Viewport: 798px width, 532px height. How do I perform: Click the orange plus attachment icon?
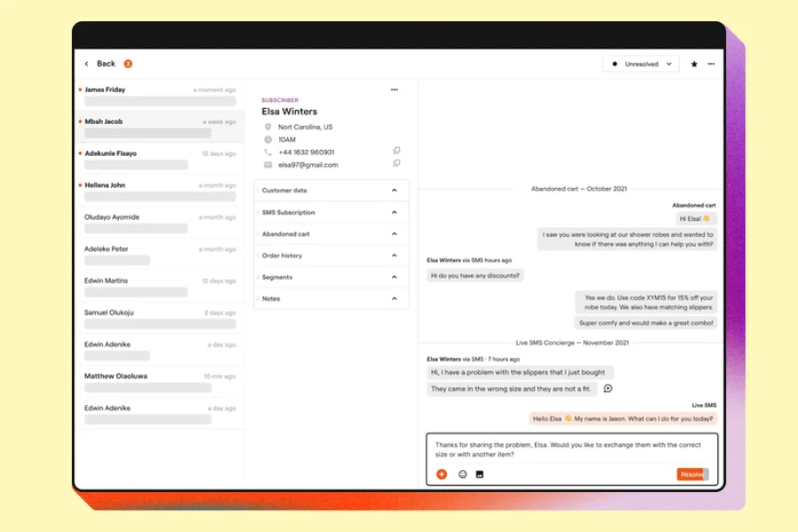point(442,474)
